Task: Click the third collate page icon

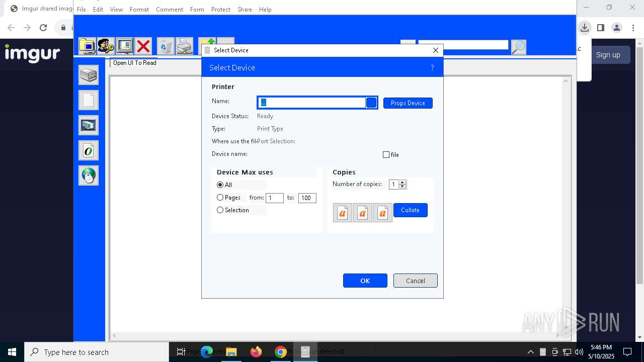Action: 383,213
